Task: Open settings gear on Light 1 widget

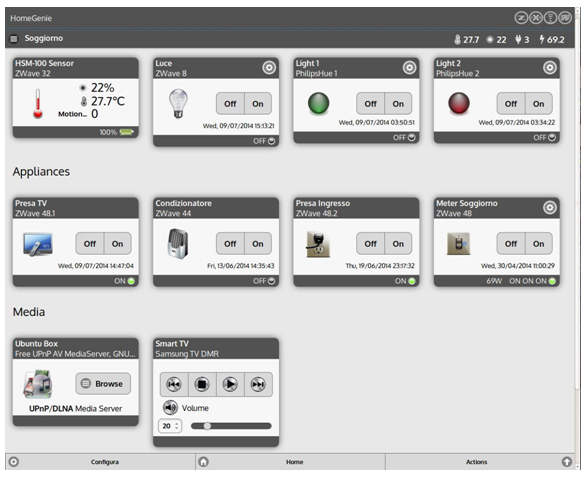Action: [x=409, y=68]
